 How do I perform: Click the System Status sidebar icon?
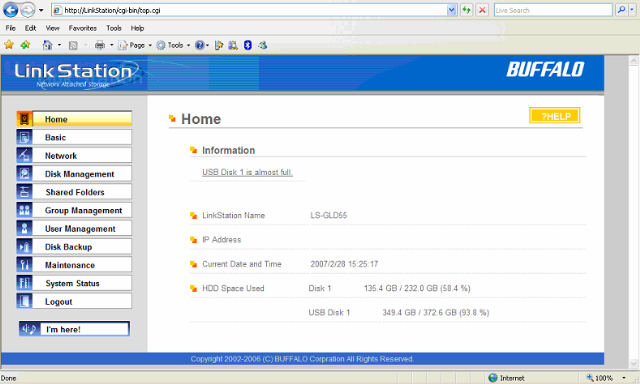tap(24, 283)
